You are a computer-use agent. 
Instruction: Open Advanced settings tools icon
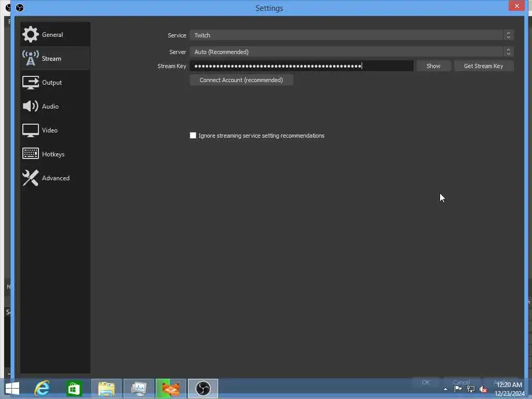pos(31,178)
